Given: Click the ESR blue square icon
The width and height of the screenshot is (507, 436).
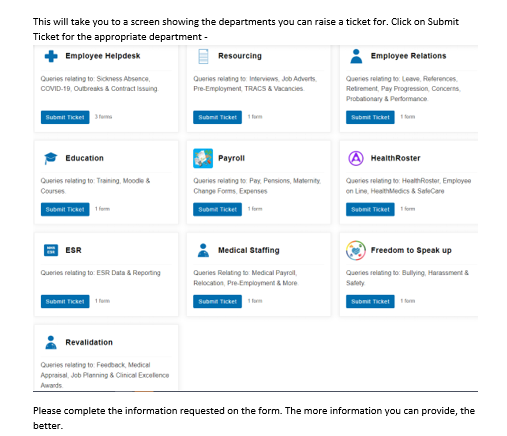Looking at the screenshot, I should click(51, 250).
